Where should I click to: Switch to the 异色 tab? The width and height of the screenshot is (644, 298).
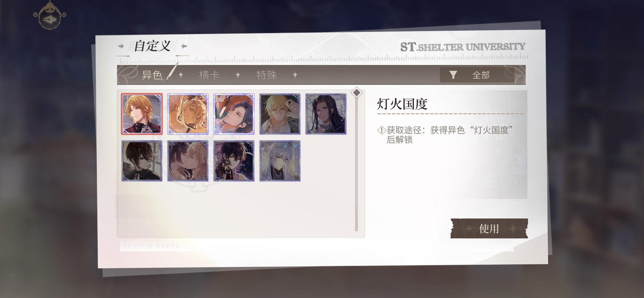(x=152, y=75)
